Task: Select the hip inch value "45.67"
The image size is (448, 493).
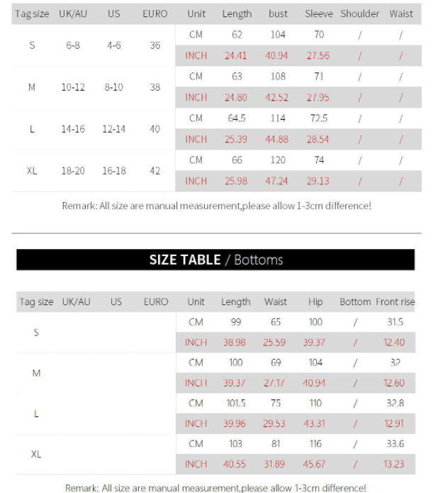Action: [314, 464]
